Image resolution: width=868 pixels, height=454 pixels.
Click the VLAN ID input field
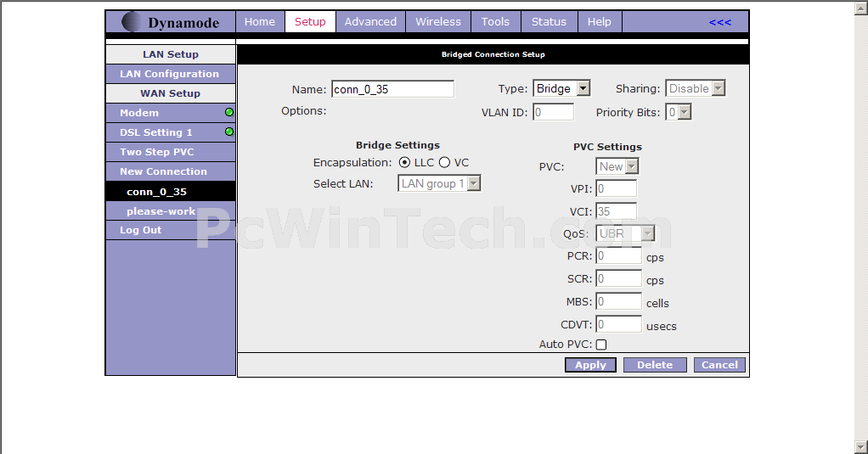[x=554, y=112]
